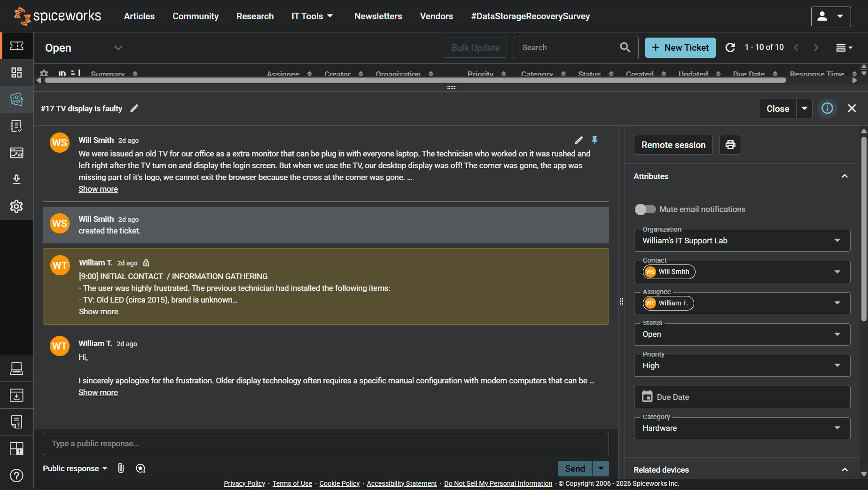Click the attachment paperclip icon
This screenshot has height=490, width=868.
point(121,468)
